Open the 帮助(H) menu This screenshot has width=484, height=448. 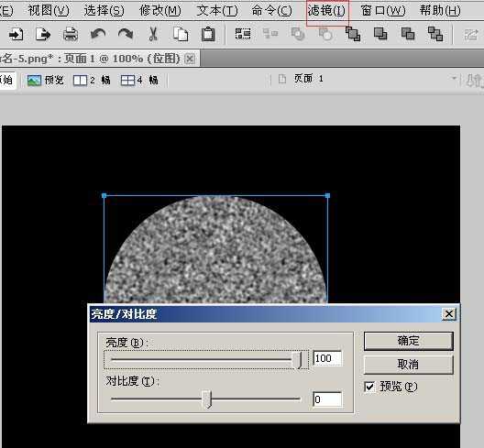coord(440,11)
